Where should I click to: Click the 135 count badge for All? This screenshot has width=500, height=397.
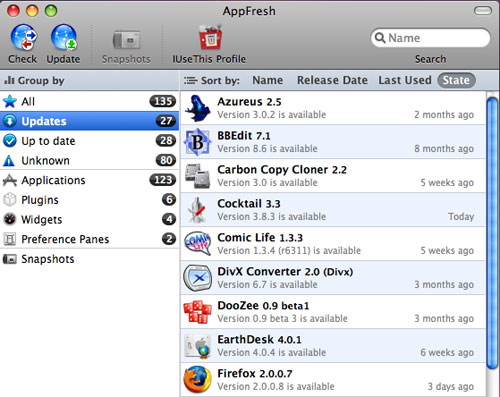(x=163, y=101)
